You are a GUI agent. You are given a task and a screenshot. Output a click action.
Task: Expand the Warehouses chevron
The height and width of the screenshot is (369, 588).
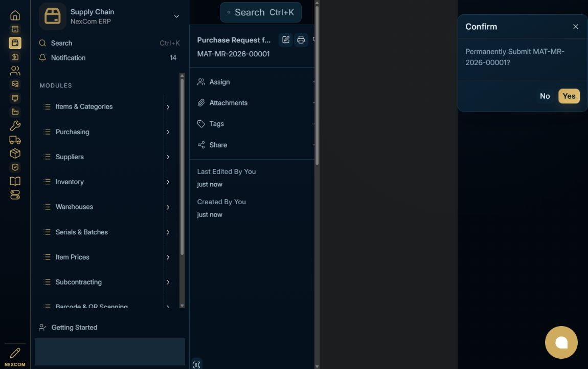coord(168,207)
